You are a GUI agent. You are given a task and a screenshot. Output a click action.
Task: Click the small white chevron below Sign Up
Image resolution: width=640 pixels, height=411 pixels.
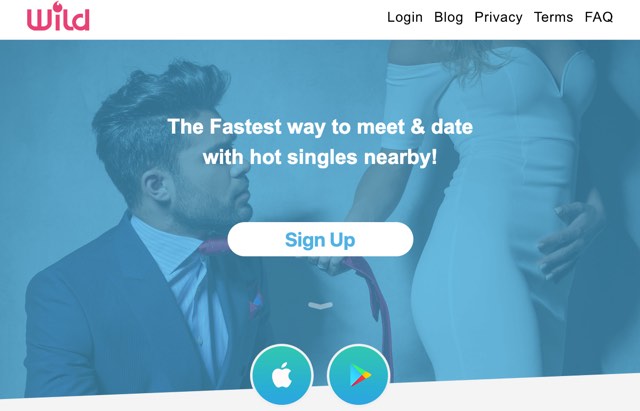click(x=320, y=305)
